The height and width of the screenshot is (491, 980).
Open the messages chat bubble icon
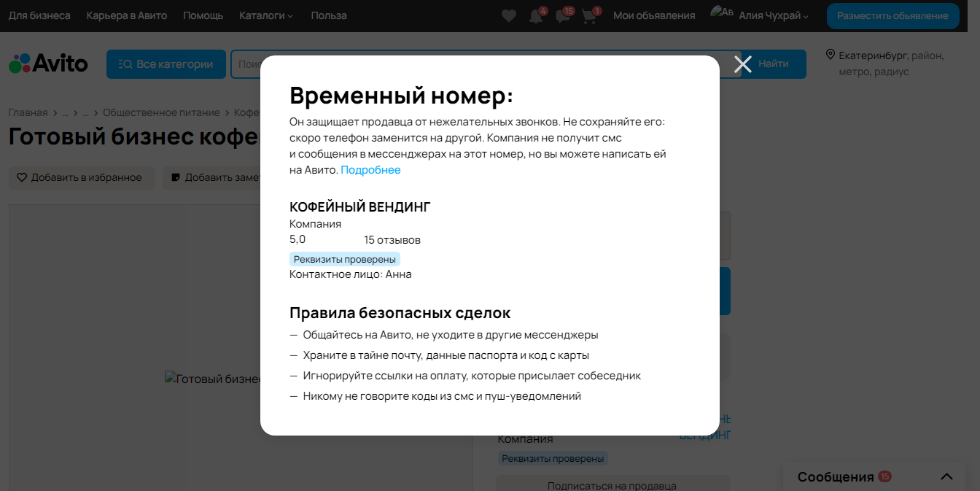563,15
